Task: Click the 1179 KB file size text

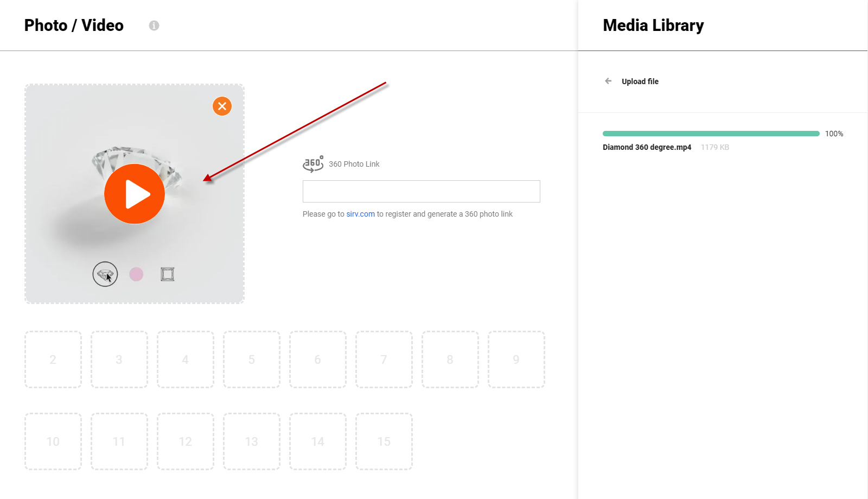Action: pyautogui.click(x=715, y=147)
